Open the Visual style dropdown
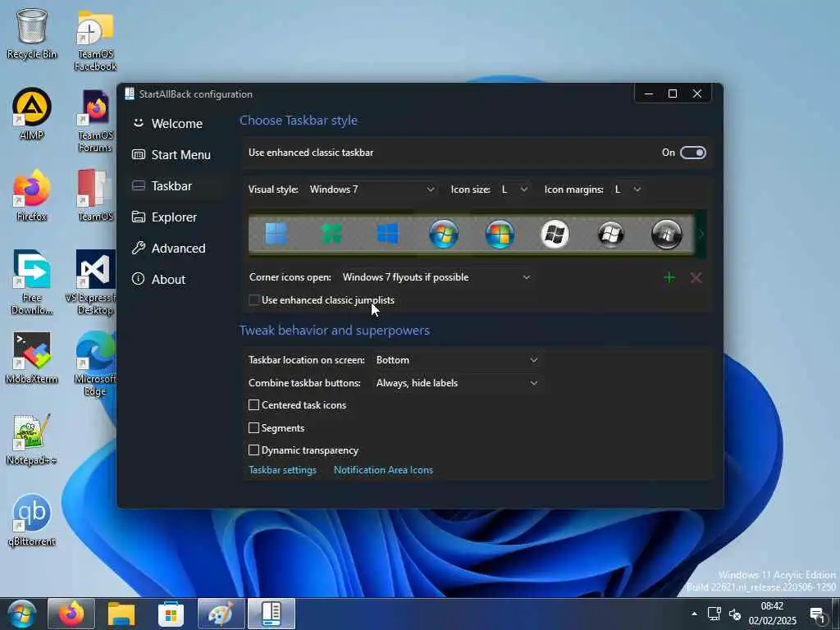 click(372, 189)
